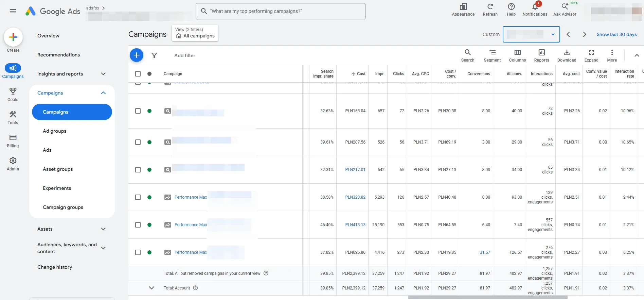This screenshot has height=300, width=644.
Task: Select all campaigns with header checkbox
Action: [x=138, y=74]
